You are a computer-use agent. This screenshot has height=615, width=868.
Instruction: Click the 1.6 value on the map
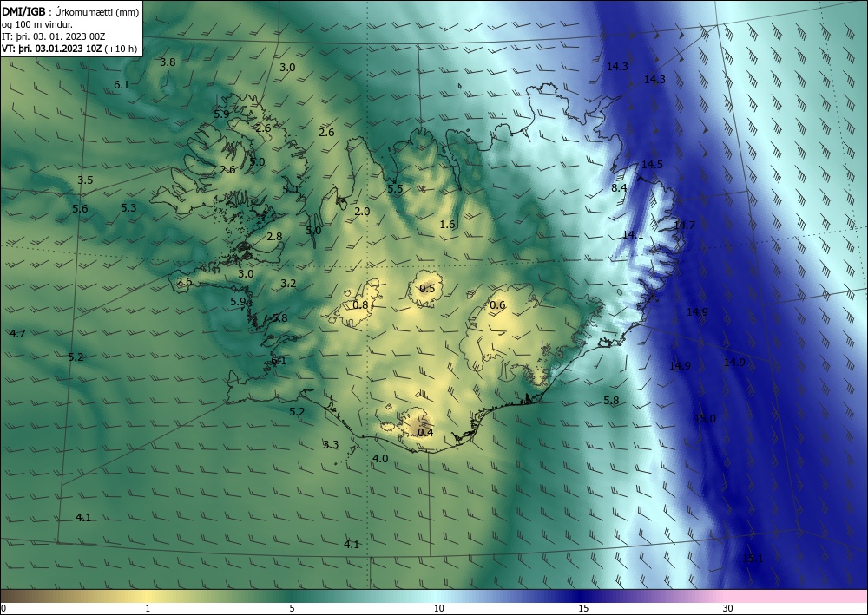(447, 224)
